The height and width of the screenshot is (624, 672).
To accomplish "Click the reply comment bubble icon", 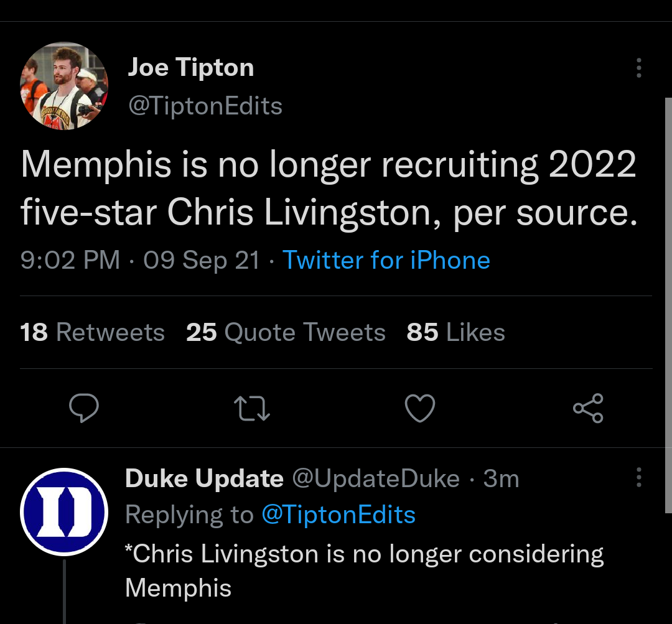I will (x=83, y=408).
